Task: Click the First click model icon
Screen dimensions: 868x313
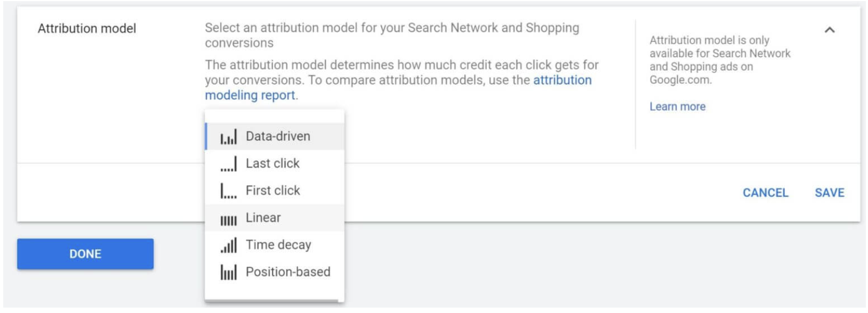Action: point(229,191)
